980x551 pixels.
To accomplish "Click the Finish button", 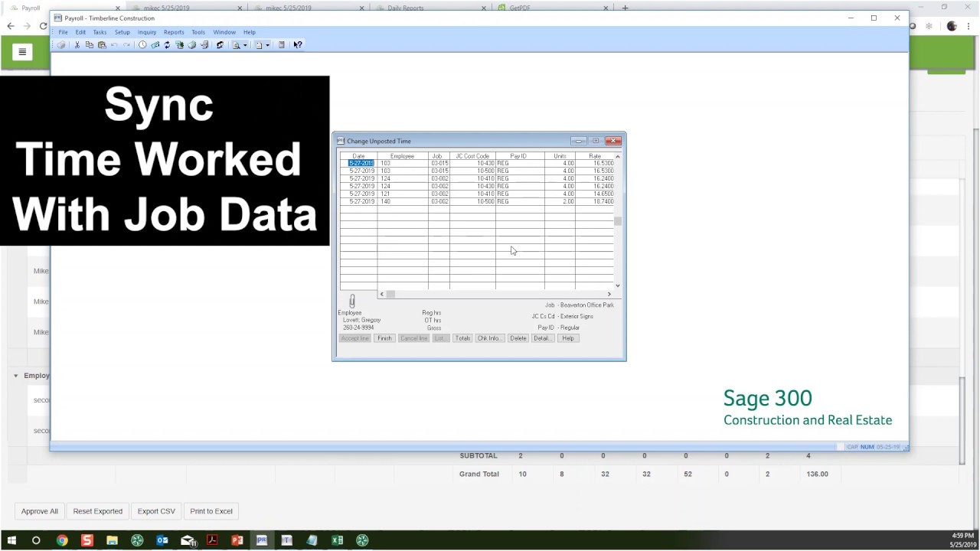I will point(384,338).
